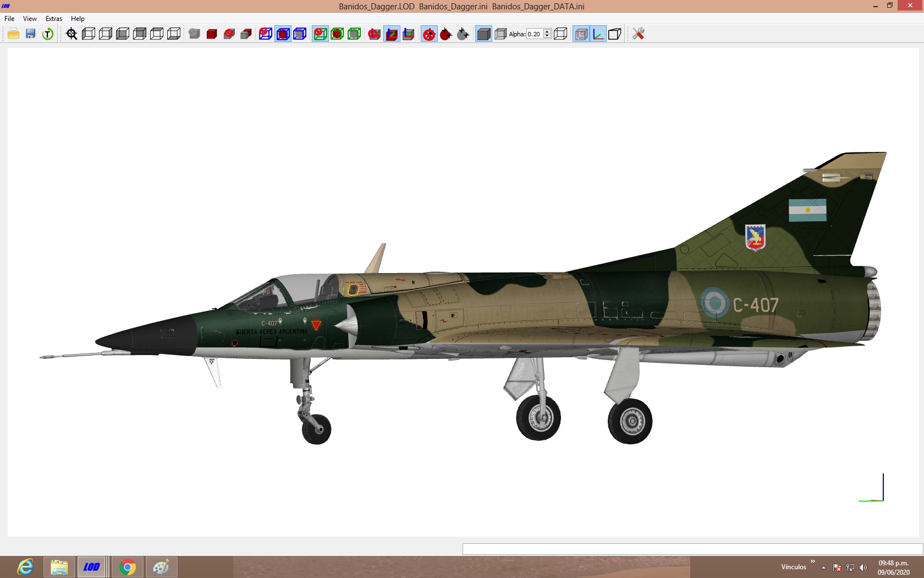Toggle the highlighted blue wireframe cube with red fill
This screenshot has width=924, height=578.
point(283,34)
